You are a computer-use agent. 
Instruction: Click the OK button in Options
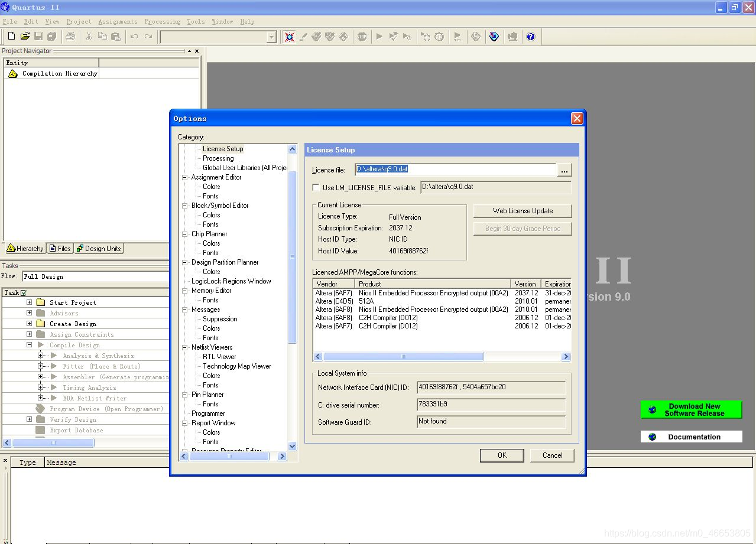tap(502, 455)
